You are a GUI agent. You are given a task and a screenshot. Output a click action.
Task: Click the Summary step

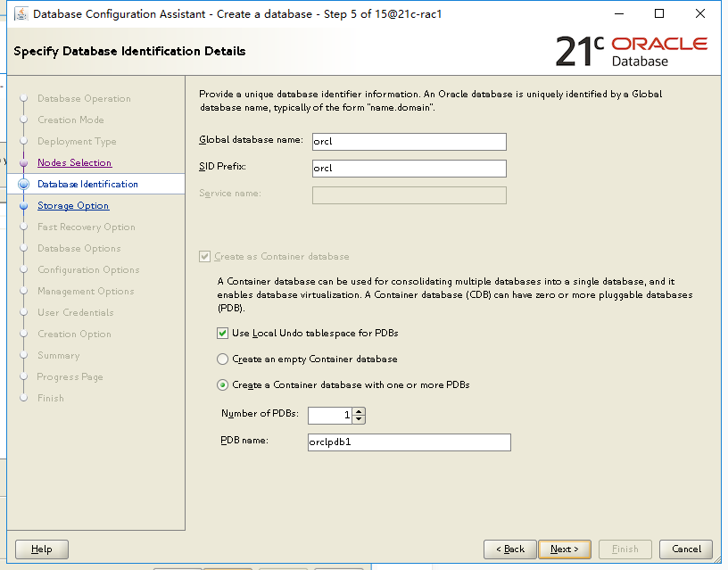[59, 356]
